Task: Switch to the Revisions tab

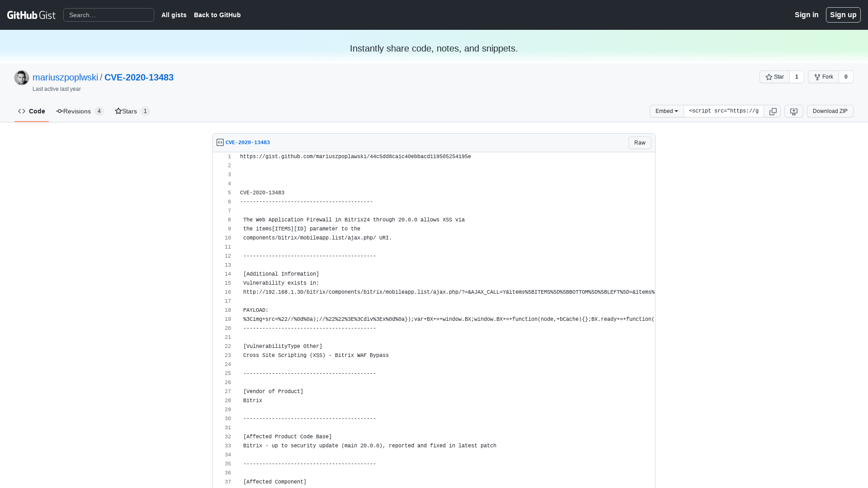Action: tap(80, 111)
